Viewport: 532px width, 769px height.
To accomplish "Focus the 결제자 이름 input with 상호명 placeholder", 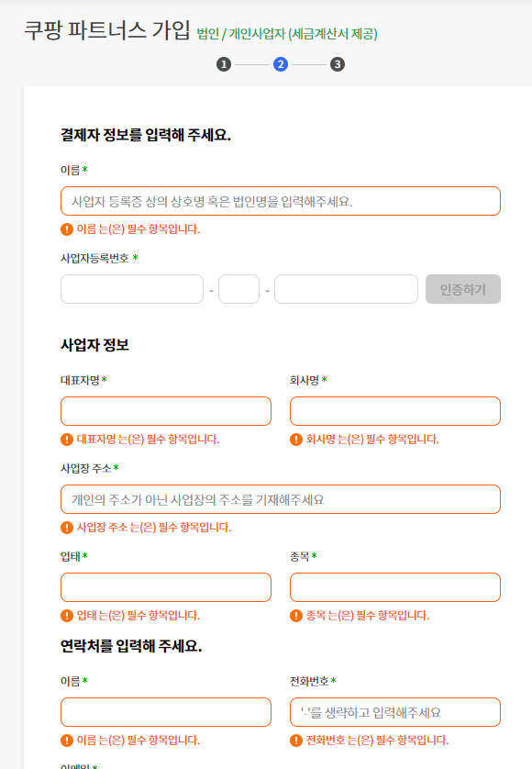I will pyautogui.click(x=281, y=201).
